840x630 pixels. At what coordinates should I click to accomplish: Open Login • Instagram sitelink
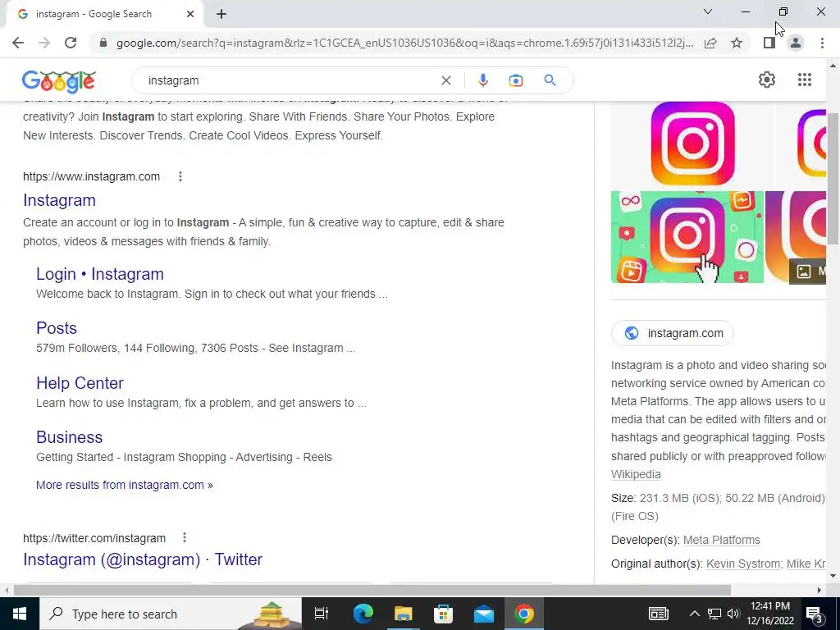click(100, 274)
